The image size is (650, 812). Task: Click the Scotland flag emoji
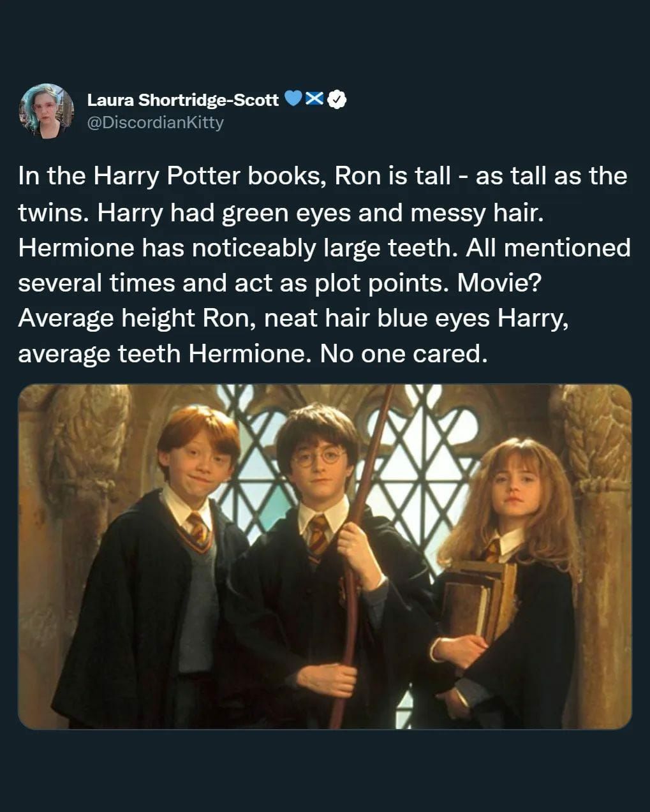pos(314,100)
